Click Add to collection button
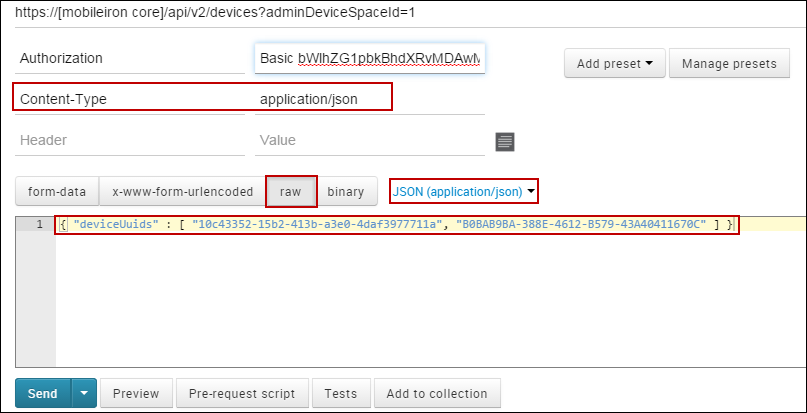 point(437,394)
